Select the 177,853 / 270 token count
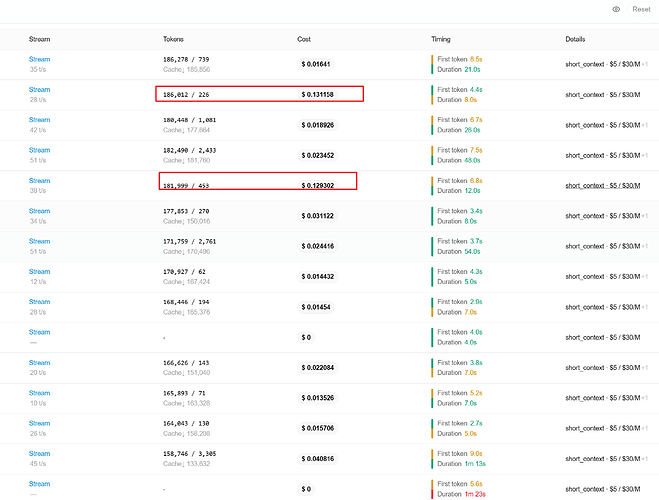 pos(186,211)
